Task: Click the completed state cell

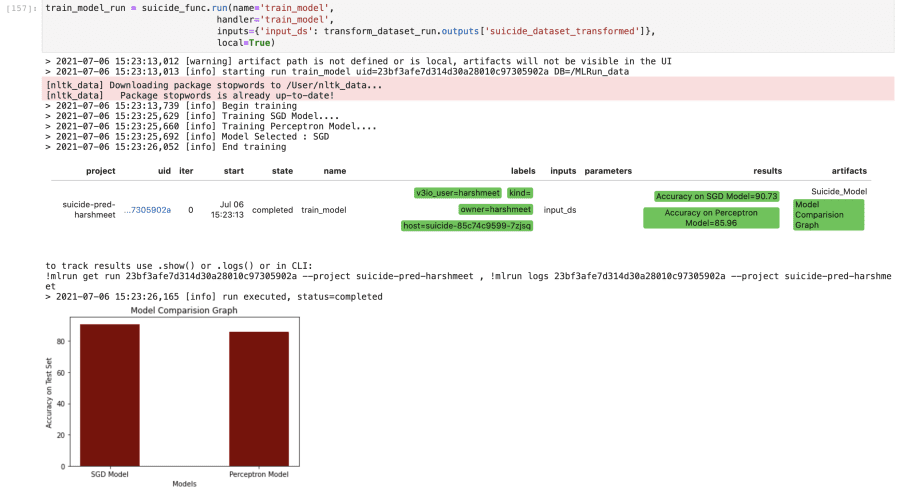Action: pos(272,210)
